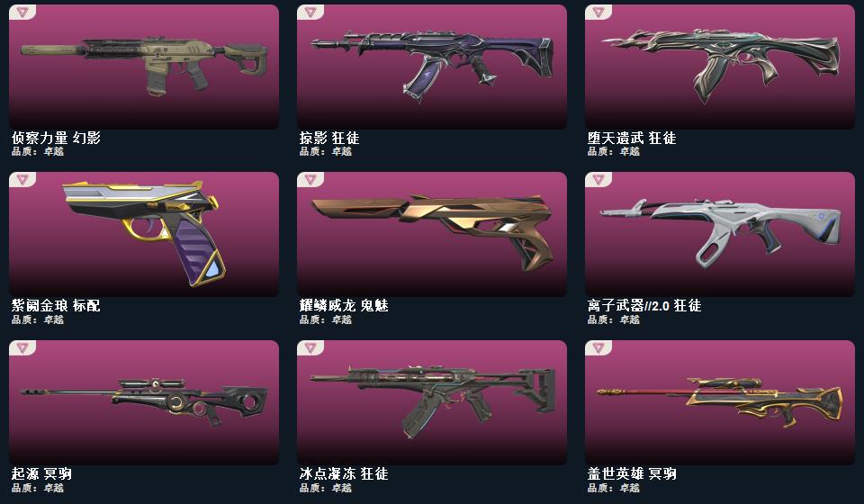
Task: Select the 紫阙金琅 标配 pistol image
Action: coord(144,233)
